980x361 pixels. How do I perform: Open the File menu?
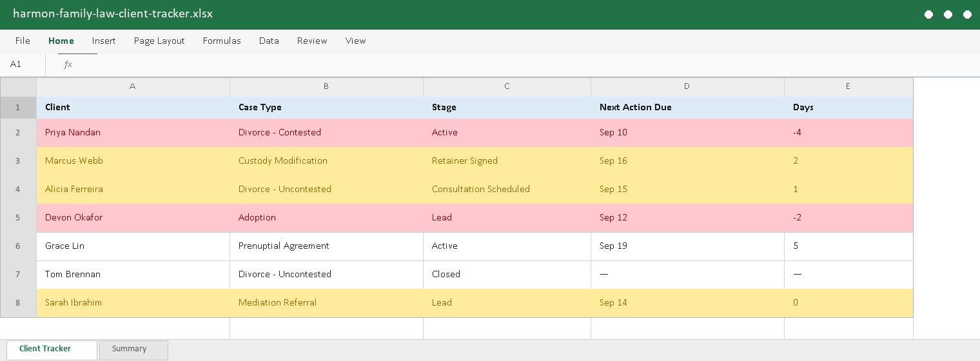coord(23,41)
